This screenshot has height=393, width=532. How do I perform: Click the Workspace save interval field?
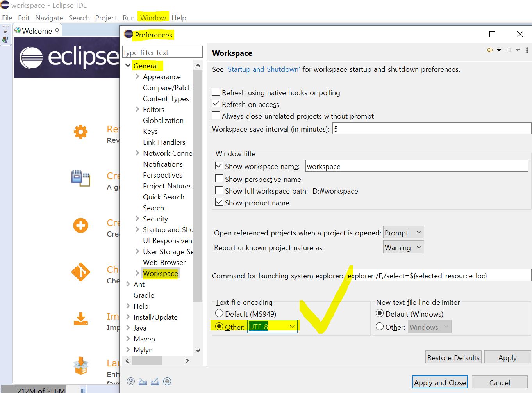click(432, 128)
